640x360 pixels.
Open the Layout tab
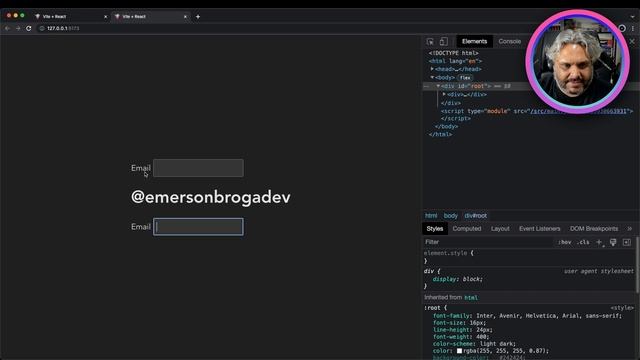tap(500, 229)
